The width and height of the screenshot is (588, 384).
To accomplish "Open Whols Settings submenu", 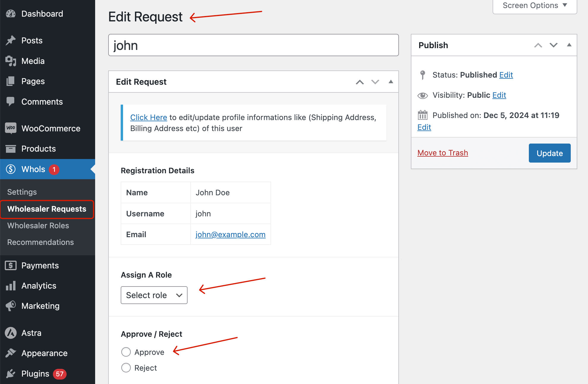I will coord(22,192).
